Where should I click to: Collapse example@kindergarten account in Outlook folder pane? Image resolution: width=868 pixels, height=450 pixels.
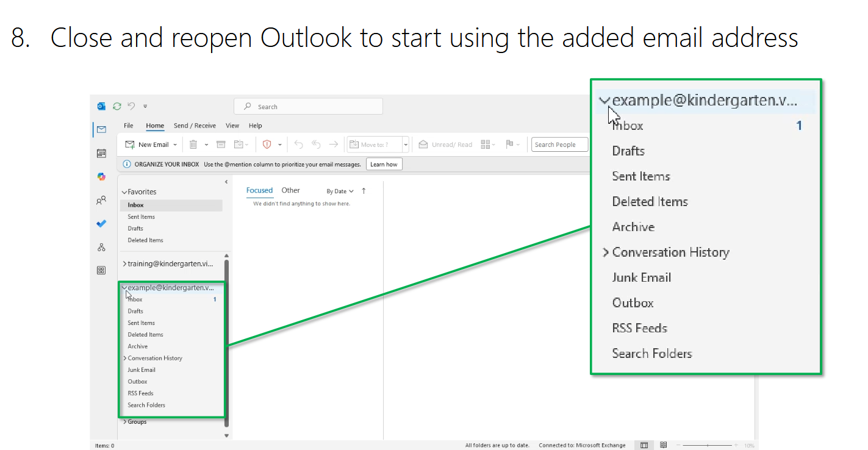pyautogui.click(x=124, y=287)
